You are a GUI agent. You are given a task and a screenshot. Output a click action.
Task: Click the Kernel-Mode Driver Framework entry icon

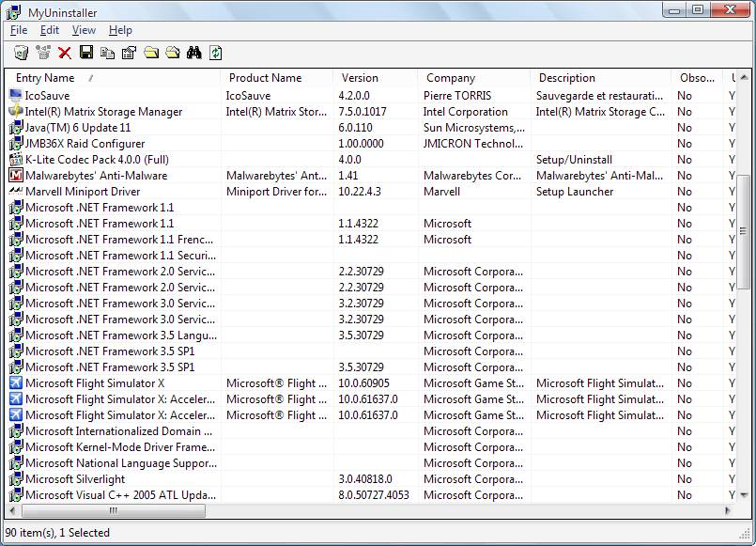click(x=16, y=446)
